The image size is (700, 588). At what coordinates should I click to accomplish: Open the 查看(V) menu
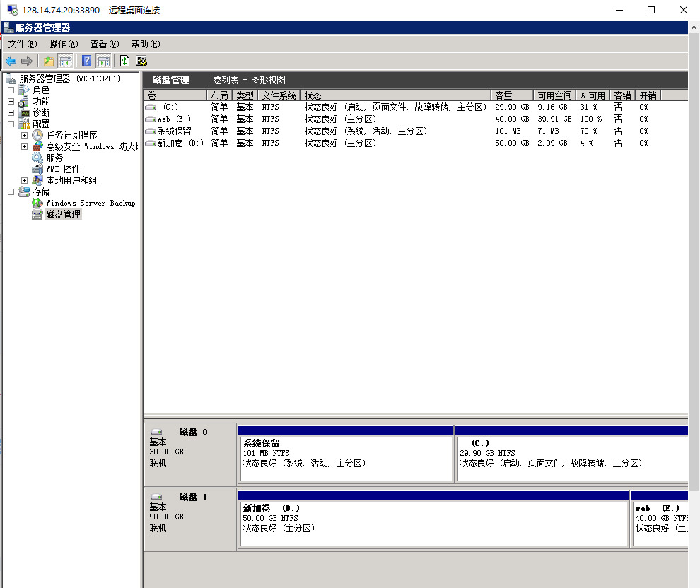click(x=104, y=44)
